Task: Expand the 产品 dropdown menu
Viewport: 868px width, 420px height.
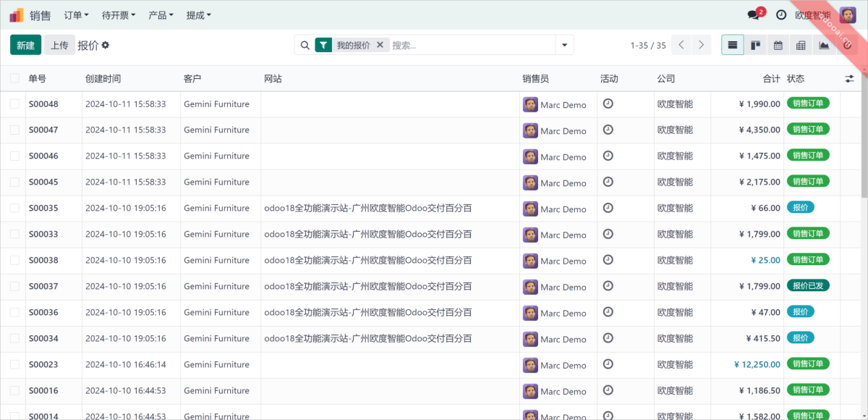Action: 161,14
